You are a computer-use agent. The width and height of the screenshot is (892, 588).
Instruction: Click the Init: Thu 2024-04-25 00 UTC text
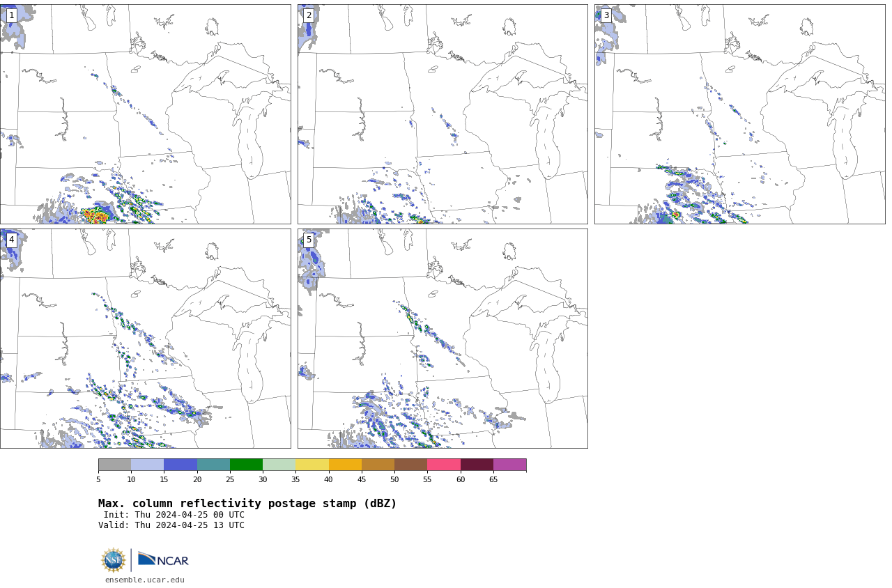(174, 515)
